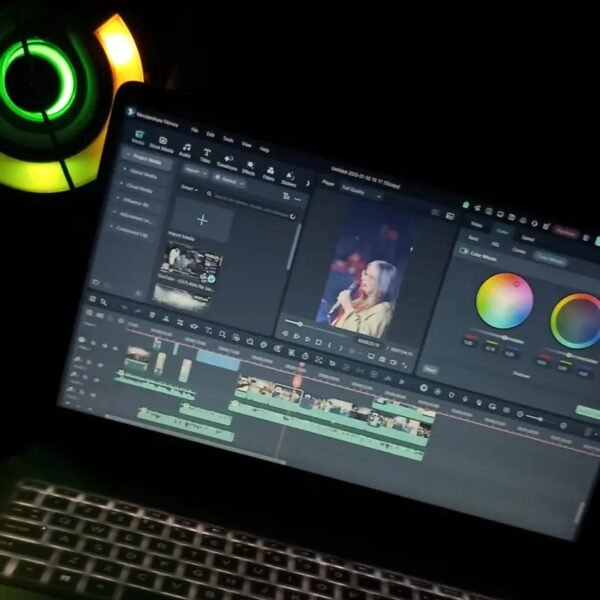Collapse the Project Media tree item
600x600 pixels.
pyautogui.click(x=129, y=155)
